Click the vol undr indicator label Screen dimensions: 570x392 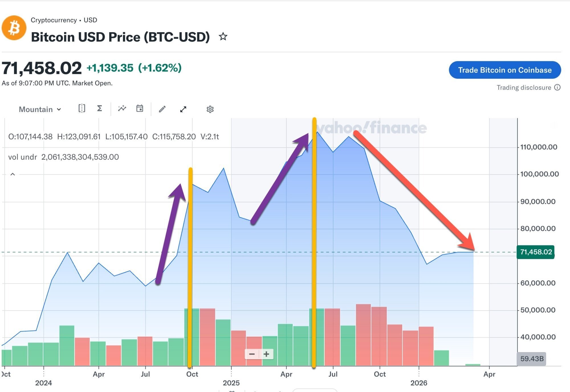click(x=23, y=157)
